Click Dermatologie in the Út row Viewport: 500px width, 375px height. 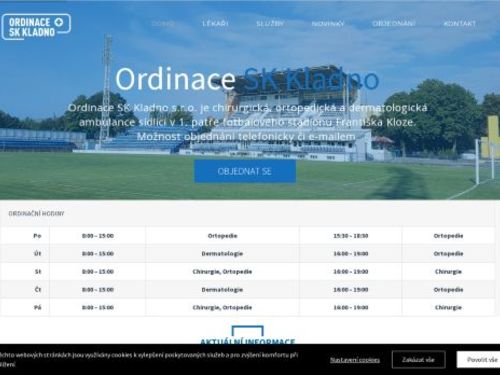click(x=222, y=254)
